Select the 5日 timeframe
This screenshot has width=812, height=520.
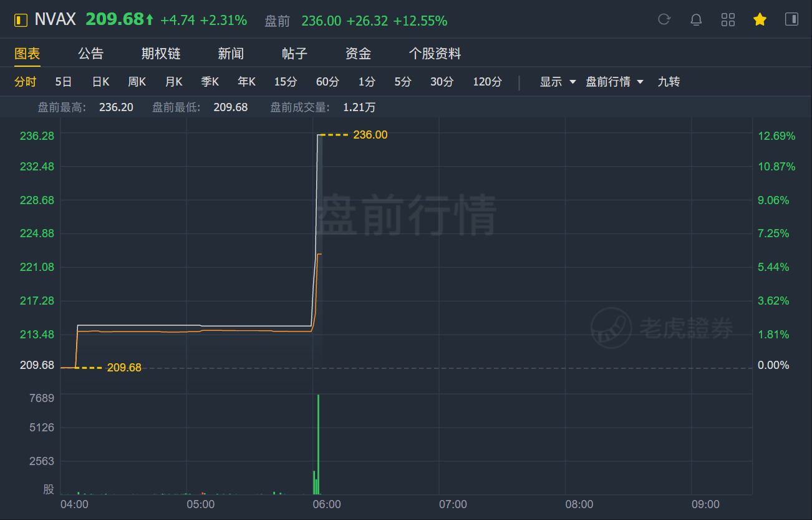pyautogui.click(x=64, y=82)
